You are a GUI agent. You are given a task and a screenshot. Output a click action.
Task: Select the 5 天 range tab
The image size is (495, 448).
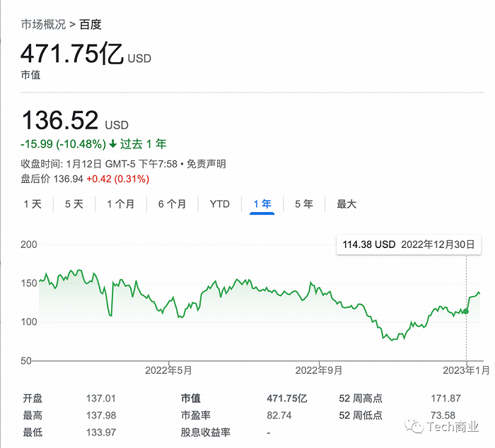(74, 204)
